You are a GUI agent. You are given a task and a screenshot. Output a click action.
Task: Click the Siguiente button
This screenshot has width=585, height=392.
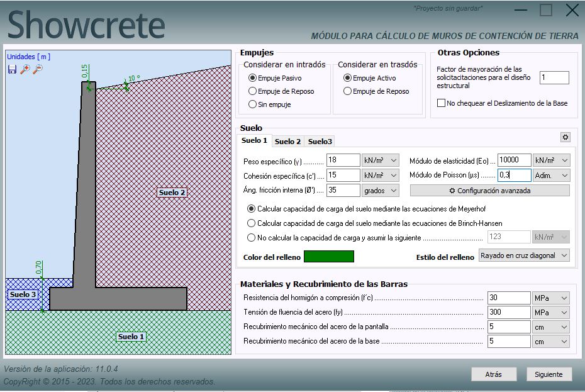point(549,374)
